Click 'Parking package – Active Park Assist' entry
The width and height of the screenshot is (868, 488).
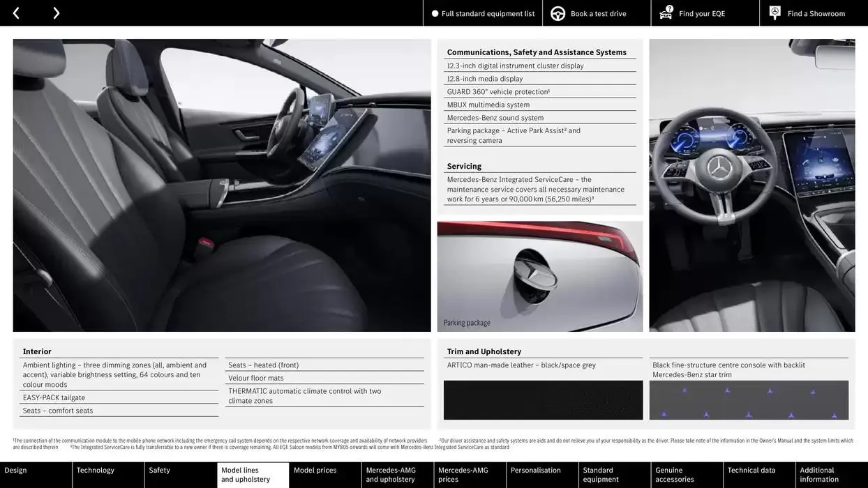pos(514,135)
